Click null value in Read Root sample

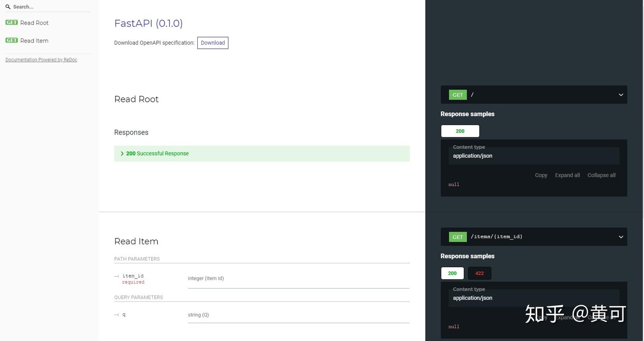454,185
